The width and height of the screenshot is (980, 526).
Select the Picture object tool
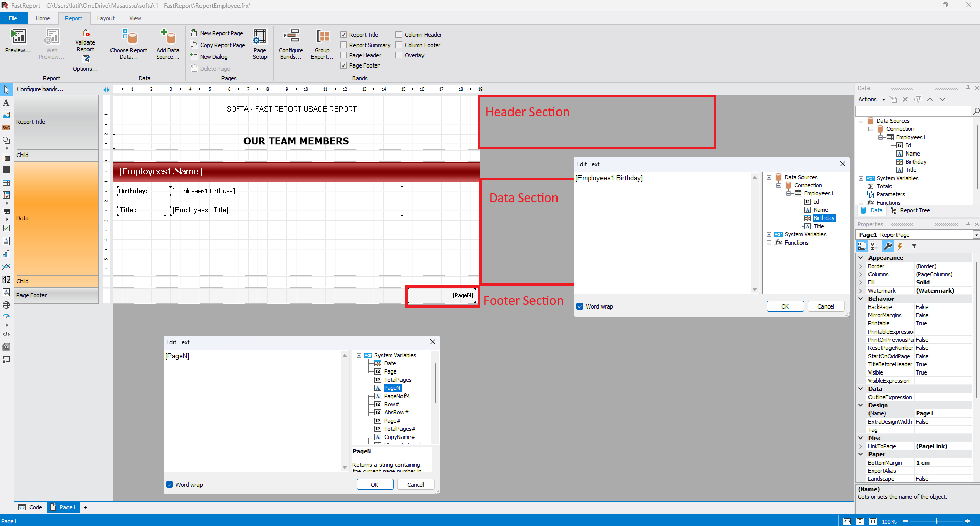click(x=6, y=115)
